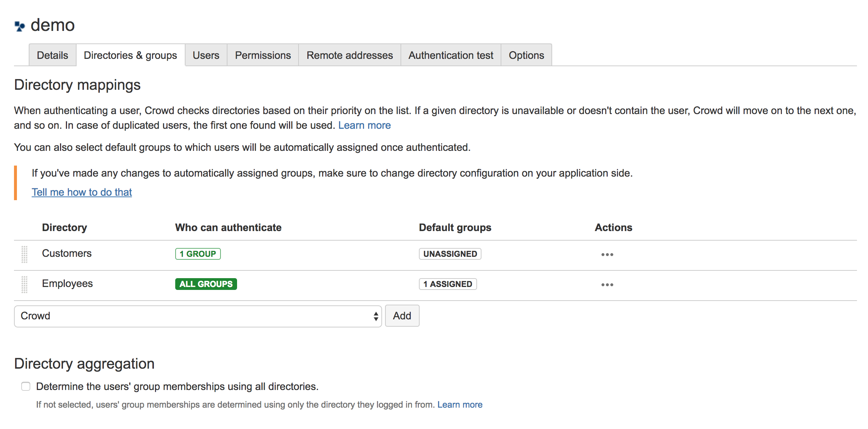Select the Employees directory name
868x429 pixels.
(x=67, y=284)
